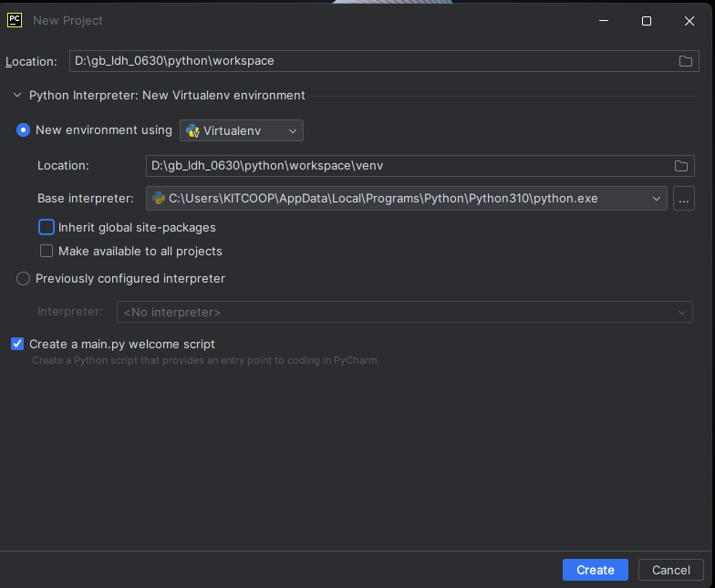The height and width of the screenshot is (588, 715).
Task: Enable Inherit global site-packages checkbox
Action: click(47, 227)
